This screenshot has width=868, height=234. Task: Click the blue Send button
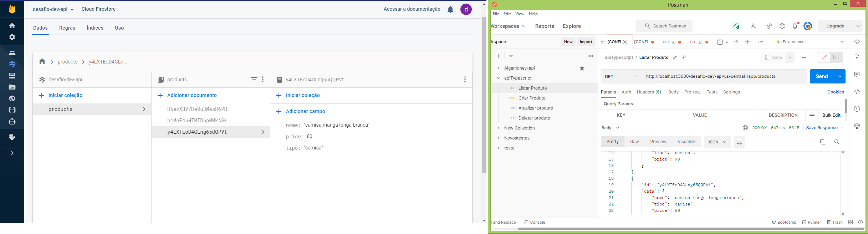click(822, 76)
